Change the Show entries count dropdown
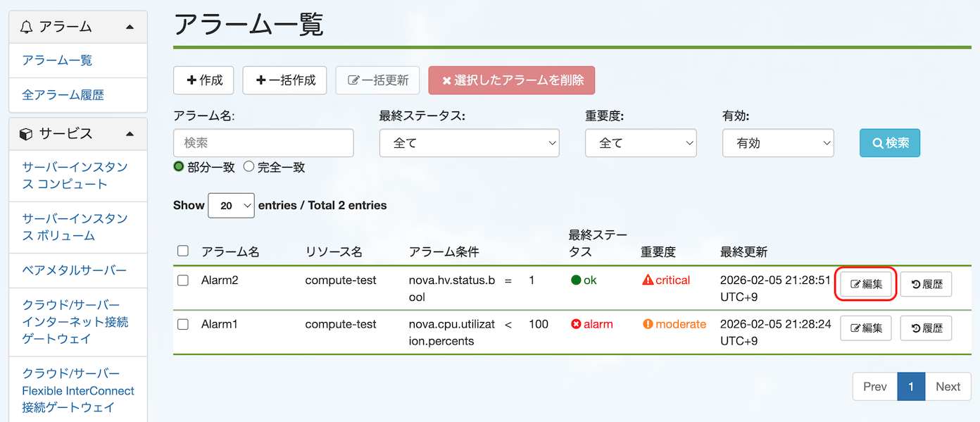Screen dimensions: 980x422 231,205
